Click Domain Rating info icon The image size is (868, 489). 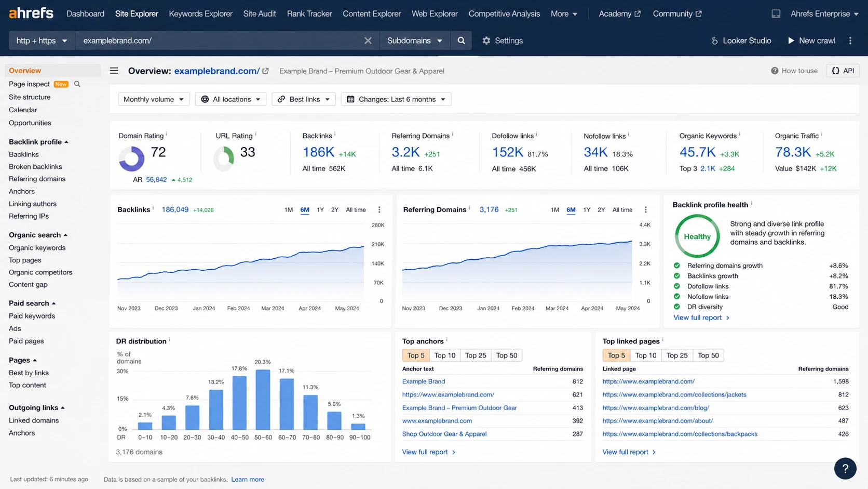pos(167,135)
